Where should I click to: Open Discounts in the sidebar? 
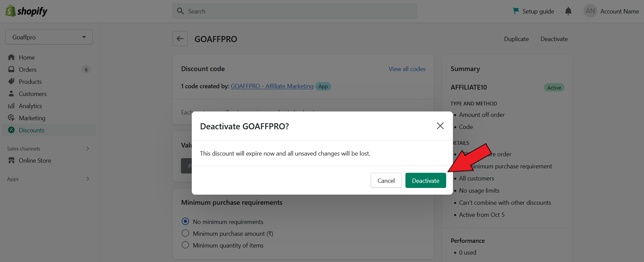pyautogui.click(x=31, y=130)
